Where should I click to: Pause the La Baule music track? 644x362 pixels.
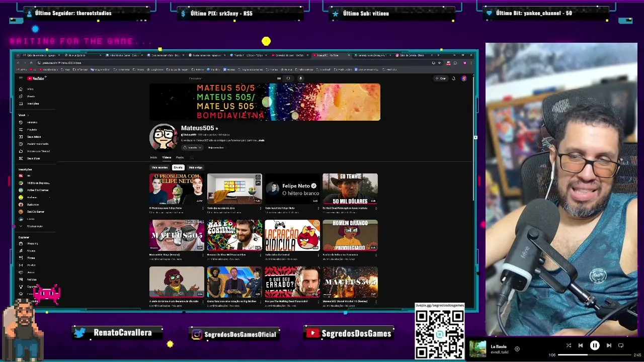tap(595, 345)
